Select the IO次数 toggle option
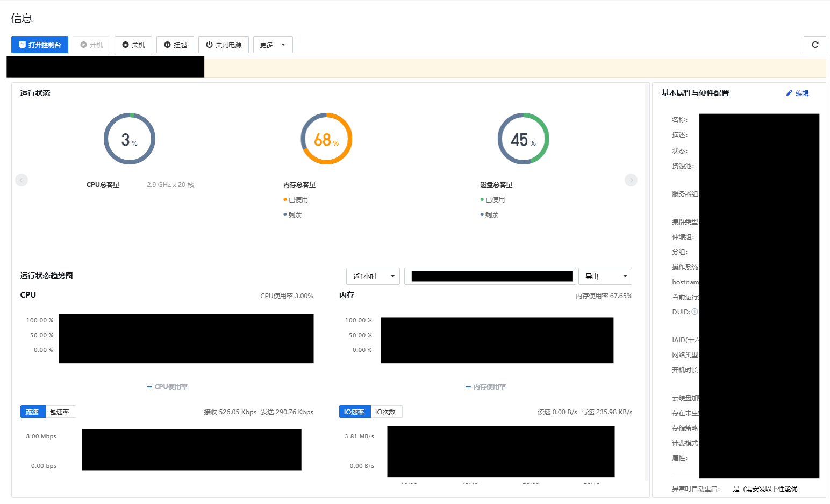Screen dimensions: 830x504 tap(386, 412)
